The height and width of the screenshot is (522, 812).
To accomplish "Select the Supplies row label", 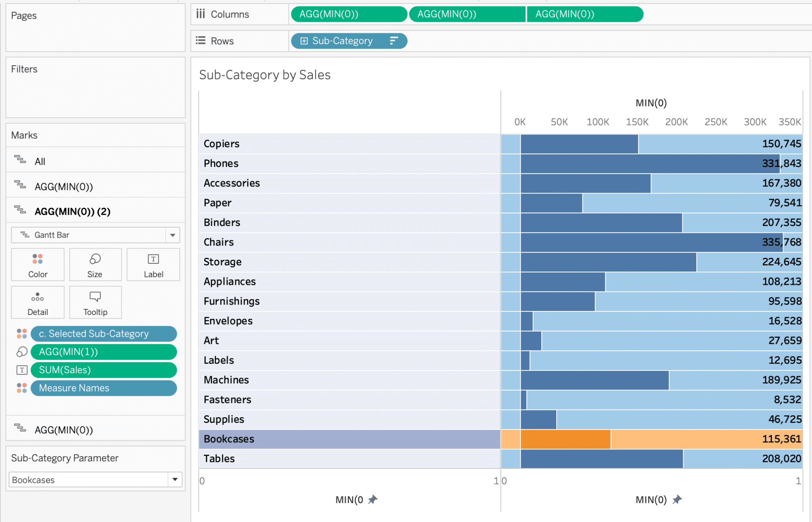I will (224, 419).
